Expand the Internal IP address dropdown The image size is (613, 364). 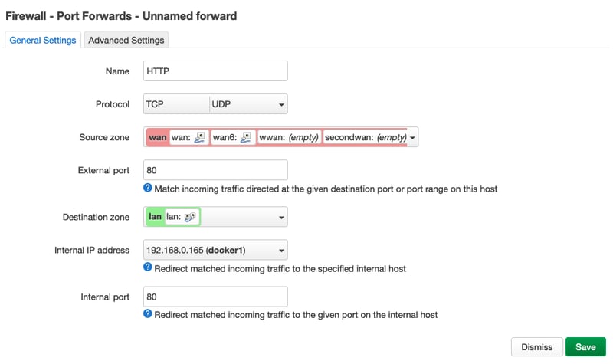coord(281,251)
